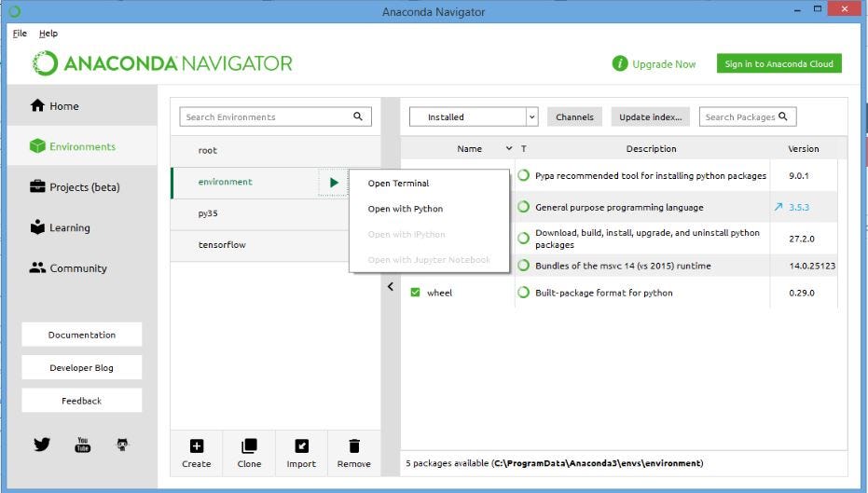868x493 pixels.
Task: Click the upgrade arrow next to 3.5.3
Action: point(778,207)
